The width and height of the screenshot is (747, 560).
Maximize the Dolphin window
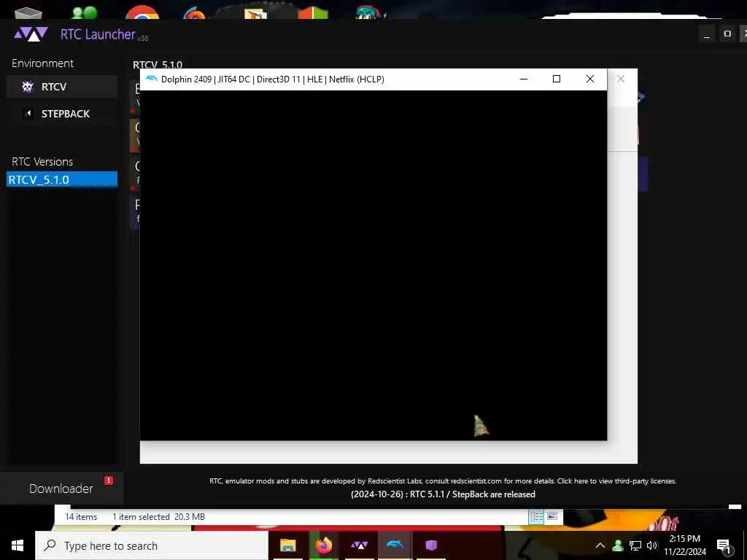click(x=557, y=79)
